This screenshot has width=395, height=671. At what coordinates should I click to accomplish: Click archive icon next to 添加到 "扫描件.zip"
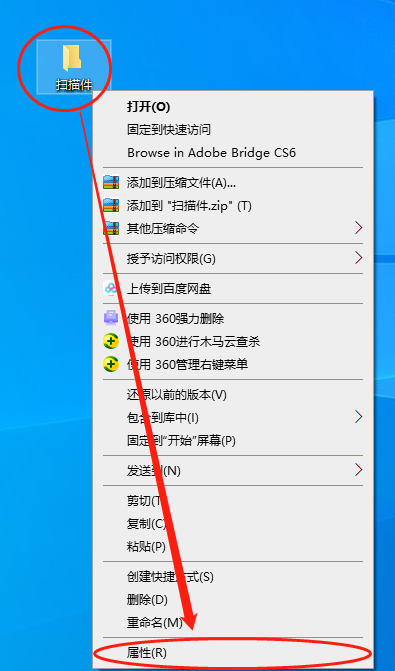[111, 206]
